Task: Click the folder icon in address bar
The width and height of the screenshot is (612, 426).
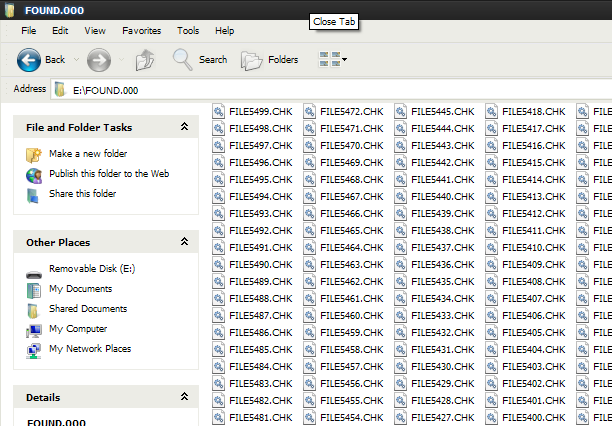Action: click(60, 89)
